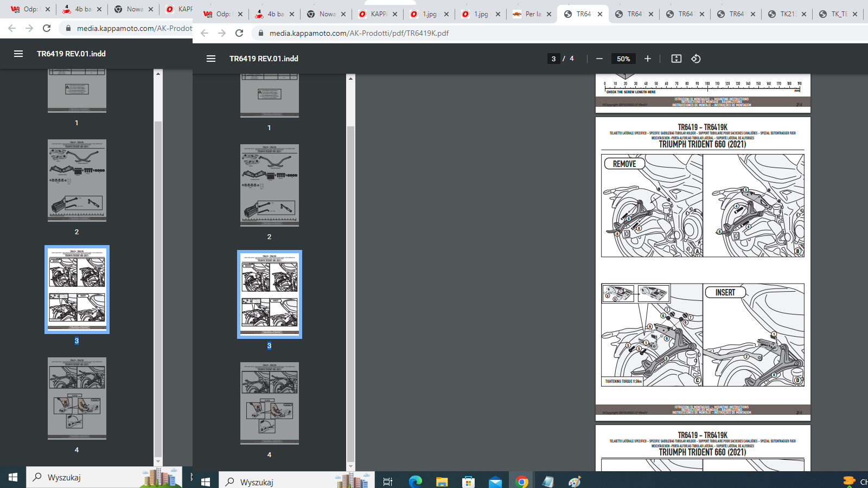The image size is (868, 488).
Task: Rotate the PDF counterclockwise
Action: (x=696, y=59)
